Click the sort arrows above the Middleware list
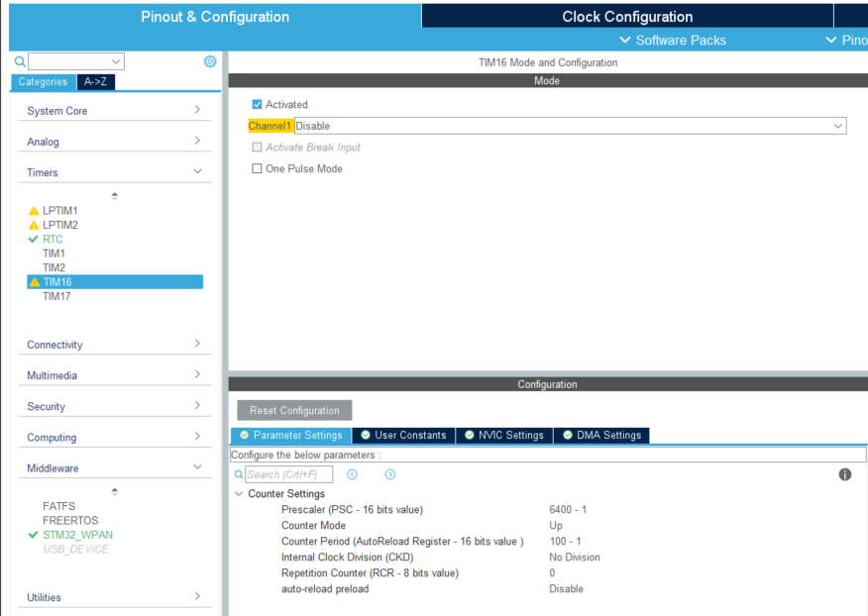 pyautogui.click(x=115, y=491)
